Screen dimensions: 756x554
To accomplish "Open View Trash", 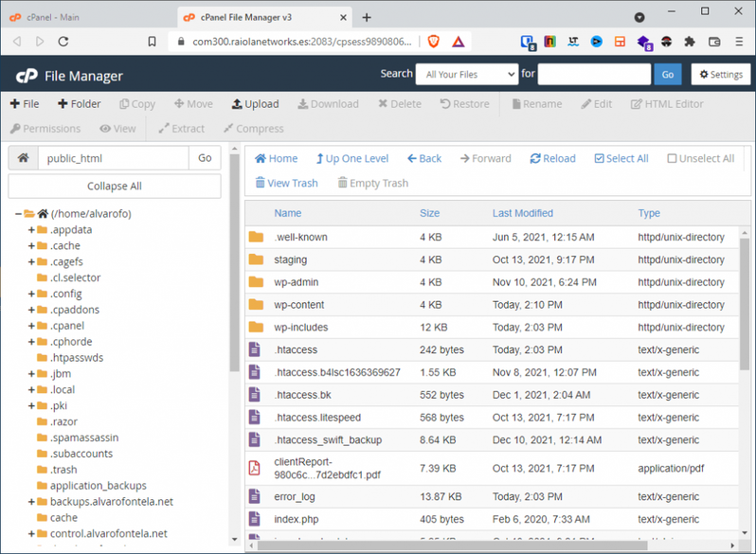I will tap(286, 183).
